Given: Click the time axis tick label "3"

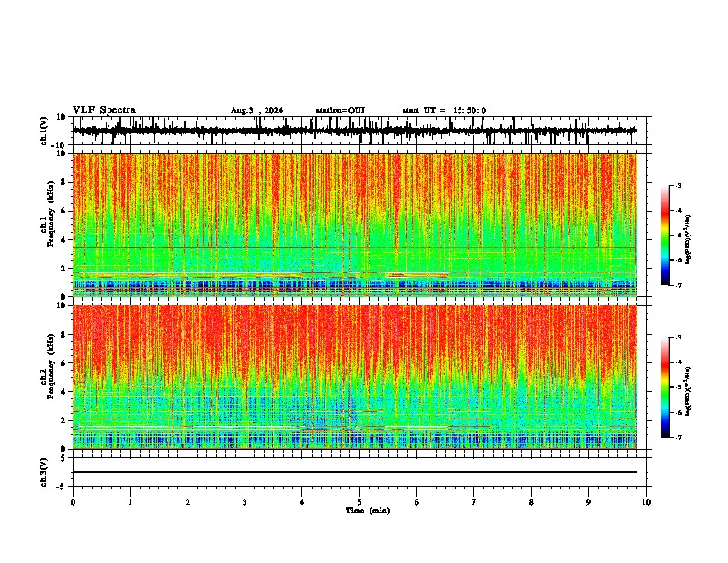Looking at the screenshot, I should 245,502.
